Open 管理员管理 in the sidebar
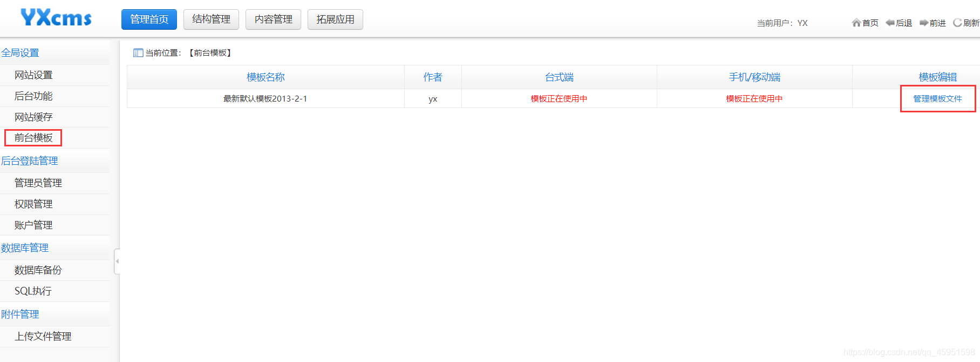 pyautogui.click(x=38, y=183)
